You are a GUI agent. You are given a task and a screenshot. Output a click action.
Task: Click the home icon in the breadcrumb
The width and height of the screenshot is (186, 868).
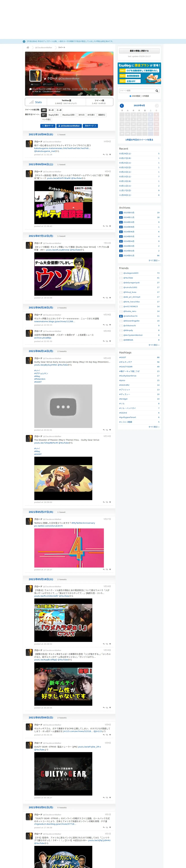point(28,47)
